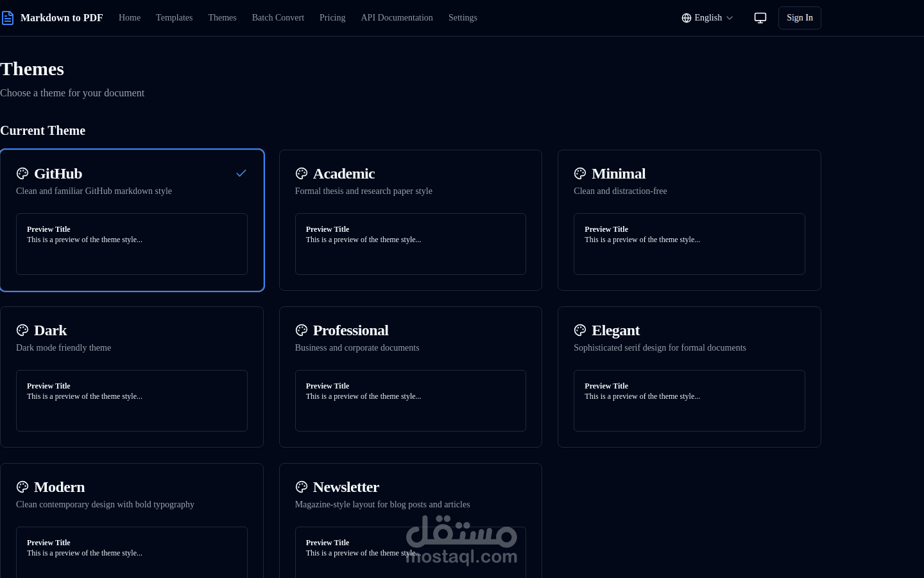This screenshot has width=924, height=578.
Task: Click the GitHub theme preview box
Action: [132, 244]
